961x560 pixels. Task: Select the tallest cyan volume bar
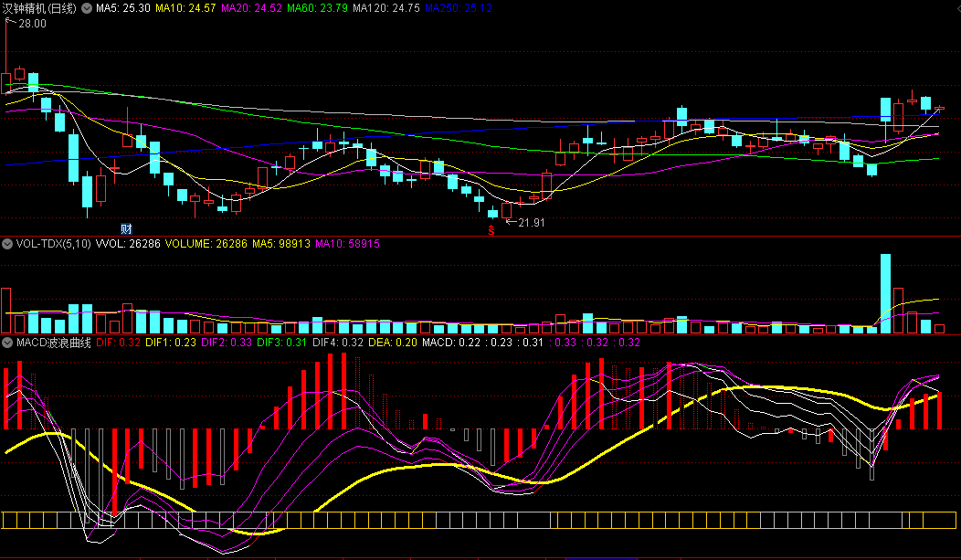(x=885, y=293)
